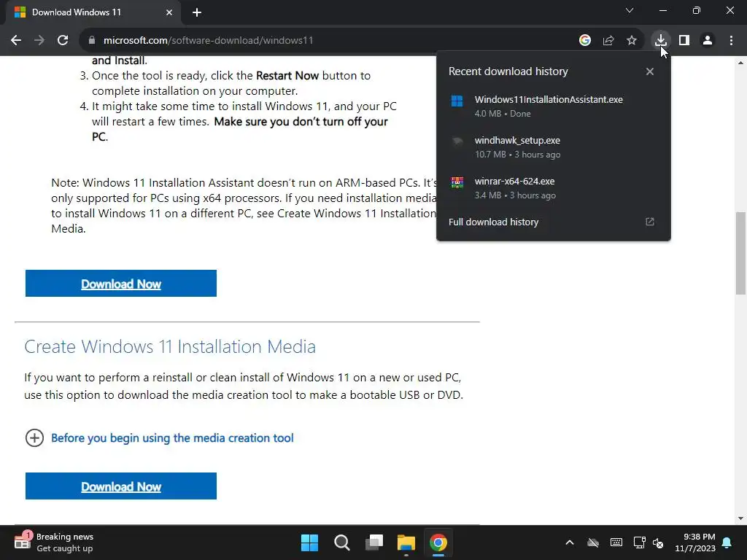Click the Create Windows 11 Installation Media heading
Image resolution: width=747 pixels, height=560 pixels.
tap(170, 346)
